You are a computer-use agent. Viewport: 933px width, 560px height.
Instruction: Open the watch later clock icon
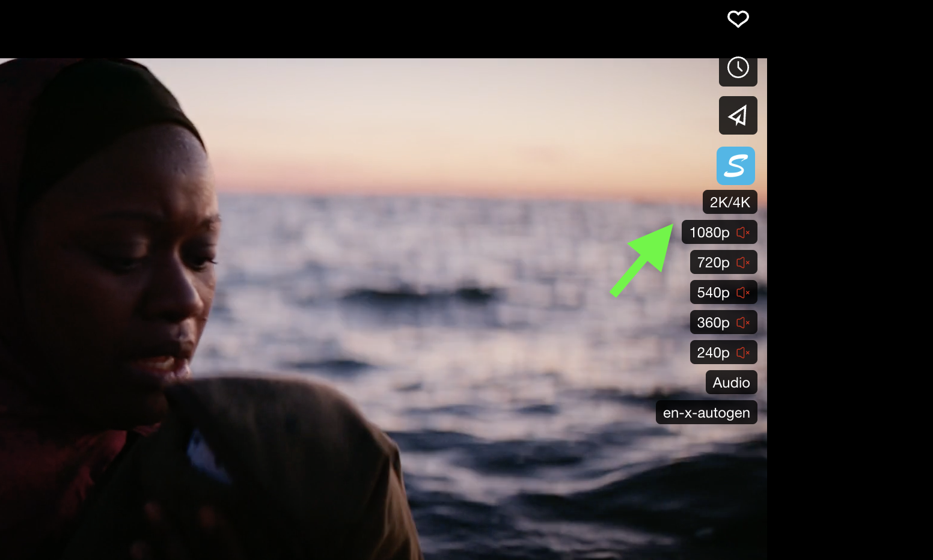click(x=738, y=68)
